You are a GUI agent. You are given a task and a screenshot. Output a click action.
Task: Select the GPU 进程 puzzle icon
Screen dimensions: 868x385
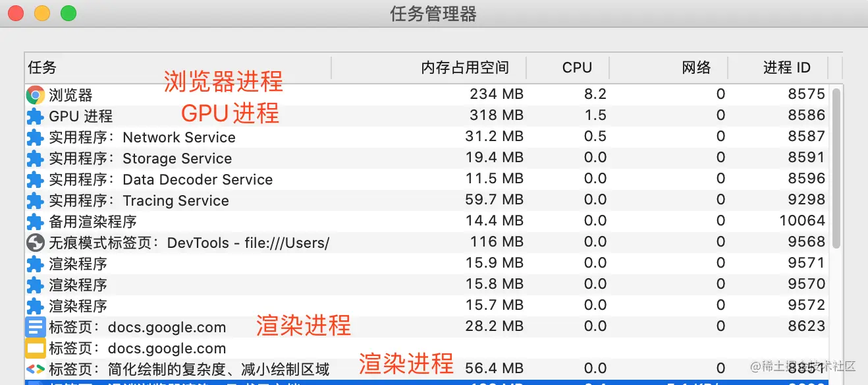(35, 117)
